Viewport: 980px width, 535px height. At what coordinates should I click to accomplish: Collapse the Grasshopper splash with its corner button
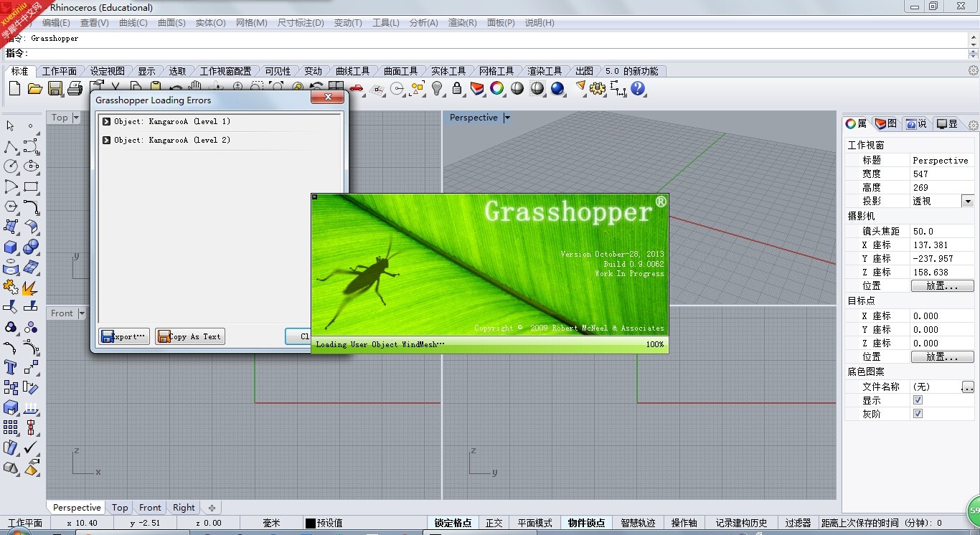coord(315,197)
